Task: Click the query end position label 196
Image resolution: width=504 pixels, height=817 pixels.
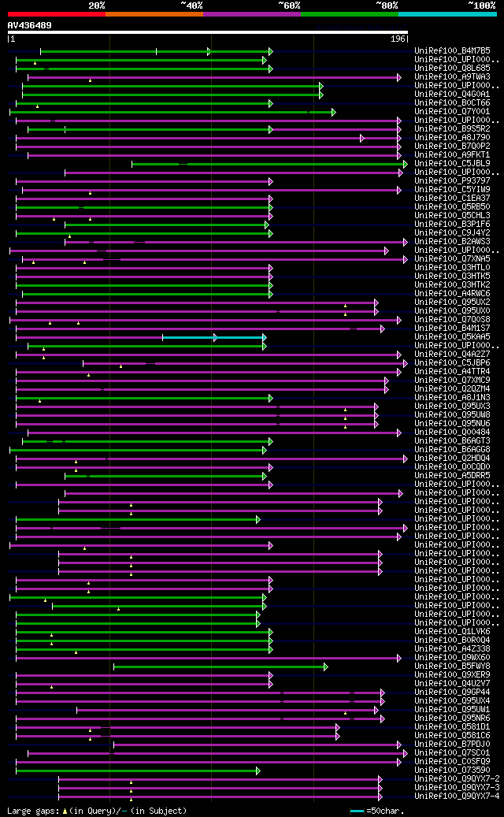Action: pyautogui.click(x=398, y=39)
